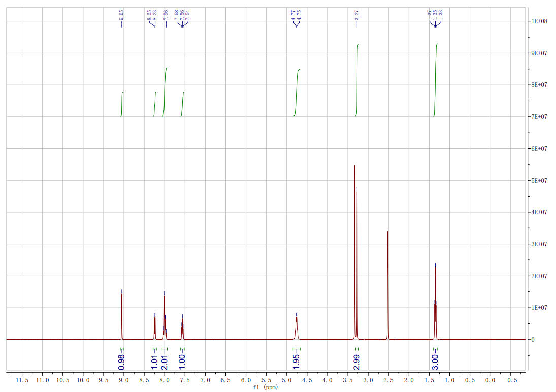556x392 pixels.
Task: Select the 1.95 integral value
Action: click(x=297, y=362)
